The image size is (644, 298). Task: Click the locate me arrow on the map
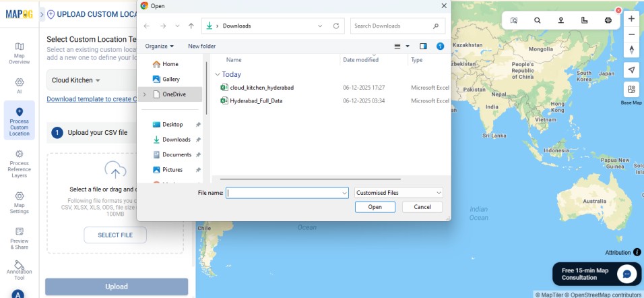click(x=632, y=70)
